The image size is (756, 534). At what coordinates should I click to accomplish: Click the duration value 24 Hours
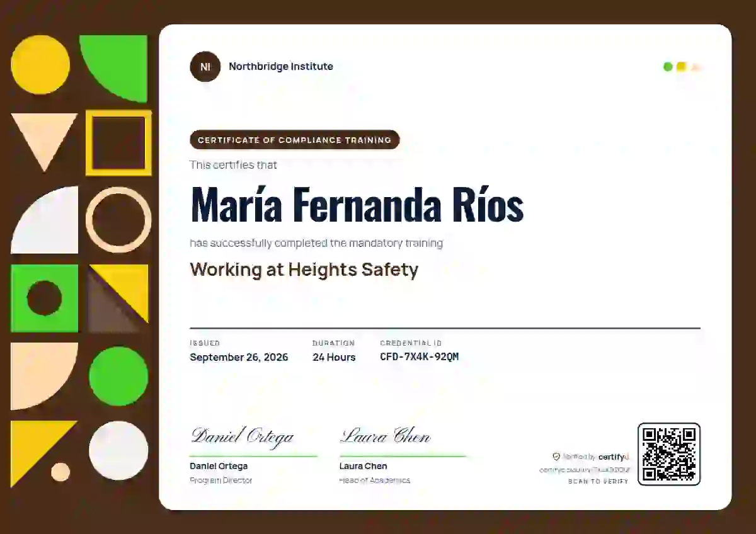[334, 357]
